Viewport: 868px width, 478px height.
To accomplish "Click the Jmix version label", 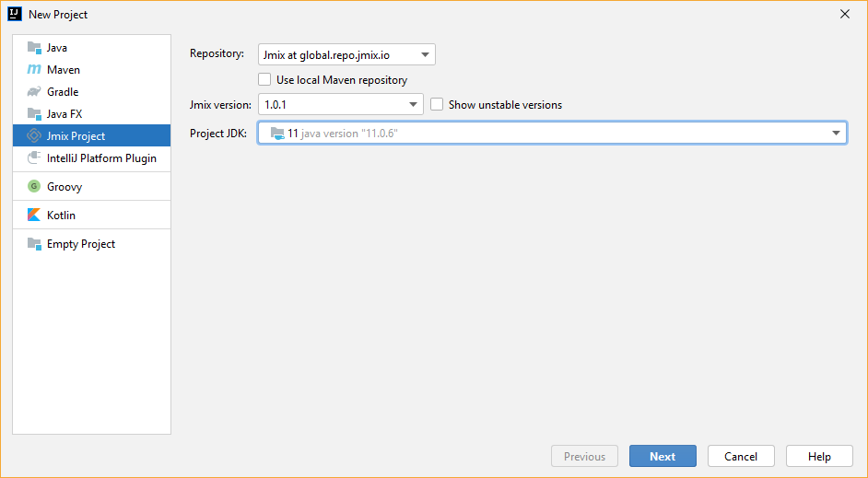I will click(x=220, y=105).
